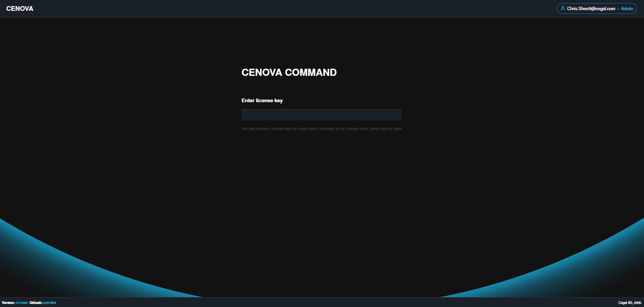Screen dimensions: 644x307
Task: Click the CENOVA COMMAND heading
Action: pyautogui.click(x=289, y=72)
